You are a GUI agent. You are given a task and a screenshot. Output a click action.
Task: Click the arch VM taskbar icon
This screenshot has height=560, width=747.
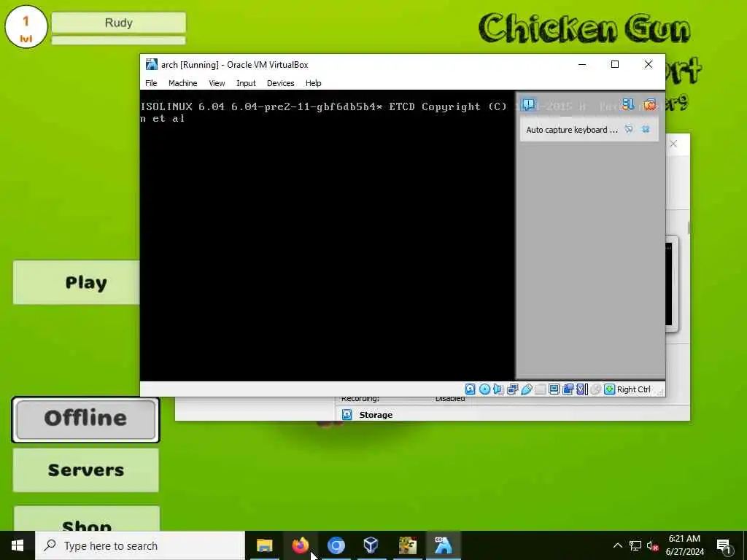(443, 545)
